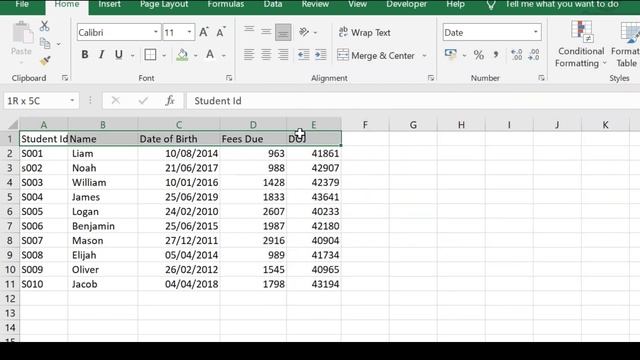Switch to the Page Layout tab

[x=164, y=4]
